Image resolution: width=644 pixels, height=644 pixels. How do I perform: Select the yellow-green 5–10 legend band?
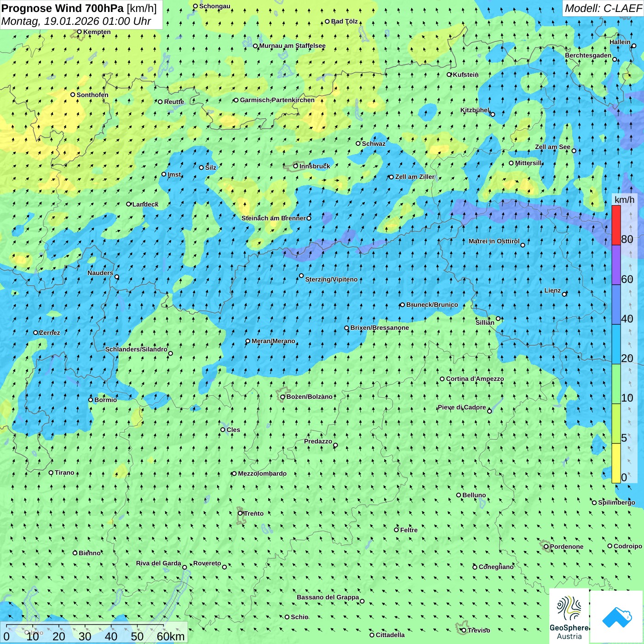point(616,424)
